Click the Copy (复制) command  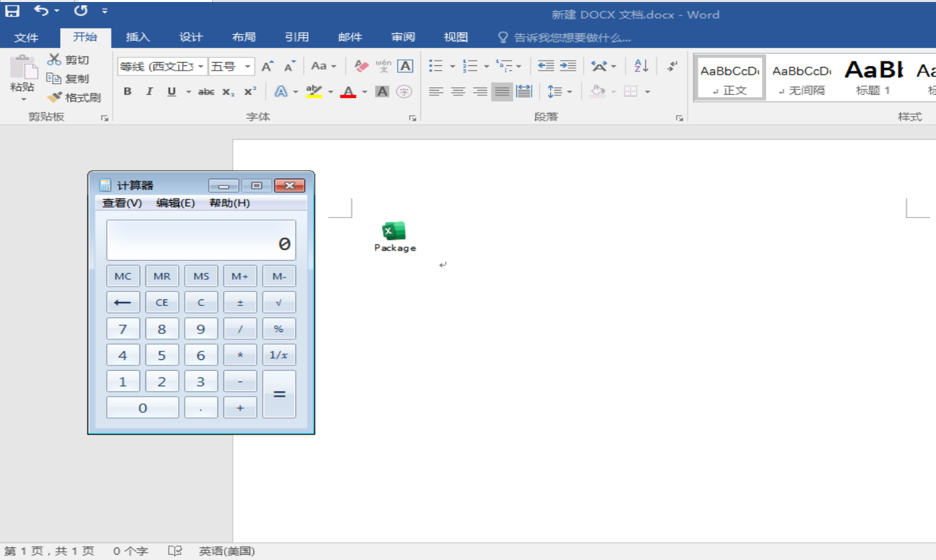point(67,79)
